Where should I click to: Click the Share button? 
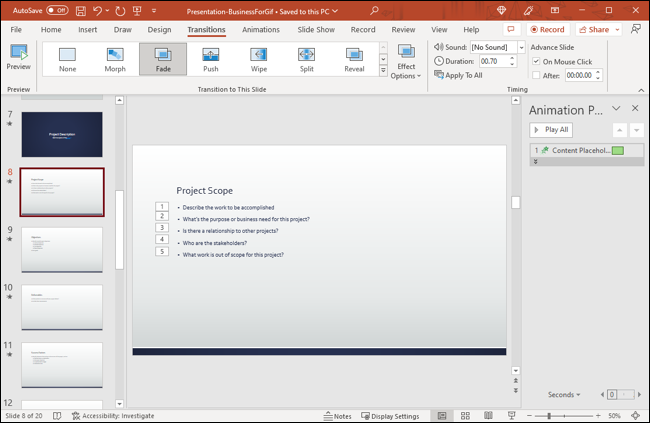click(594, 29)
